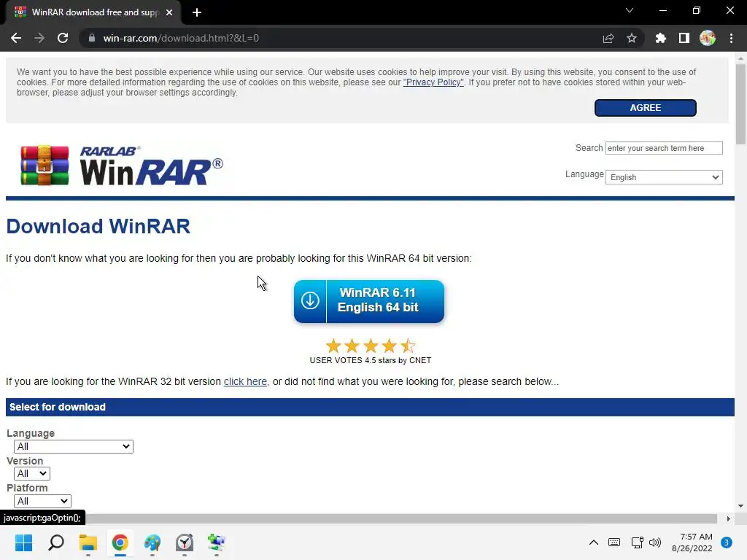Screen dimensions: 747x560
Task: Download WinRAR 6.11 English 64 bit
Action: (x=368, y=301)
